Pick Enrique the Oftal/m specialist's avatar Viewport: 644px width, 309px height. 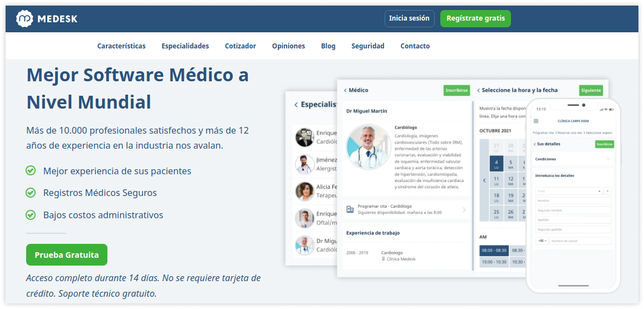tap(305, 218)
